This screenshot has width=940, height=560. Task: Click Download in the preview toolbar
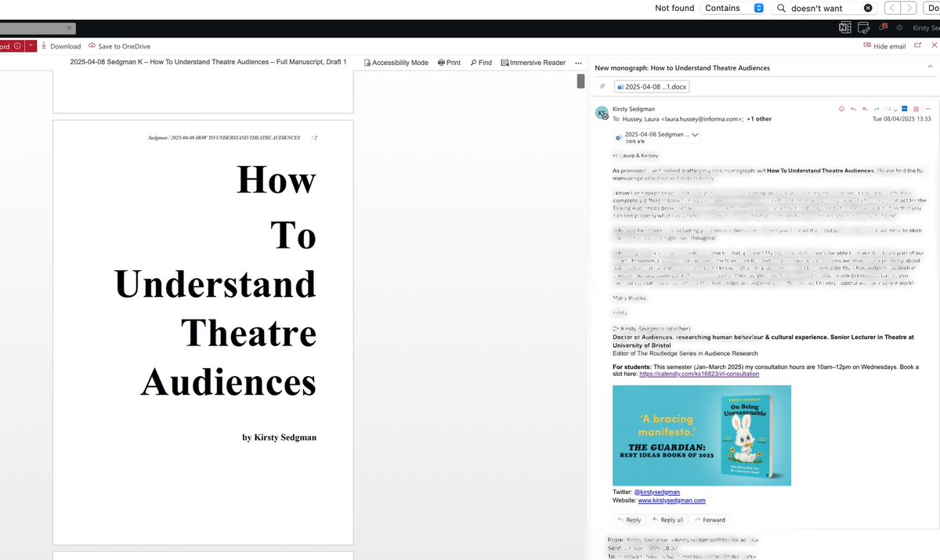click(x=60, y=46)
